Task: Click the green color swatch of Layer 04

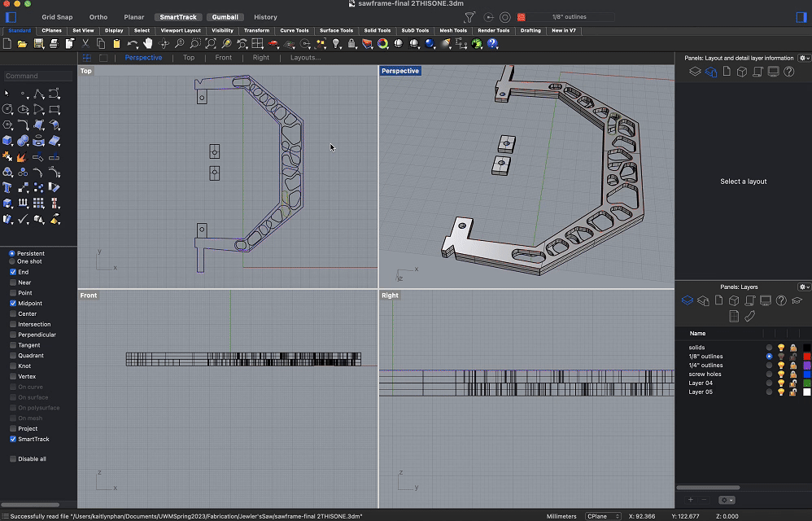Action: pos(806,383)
